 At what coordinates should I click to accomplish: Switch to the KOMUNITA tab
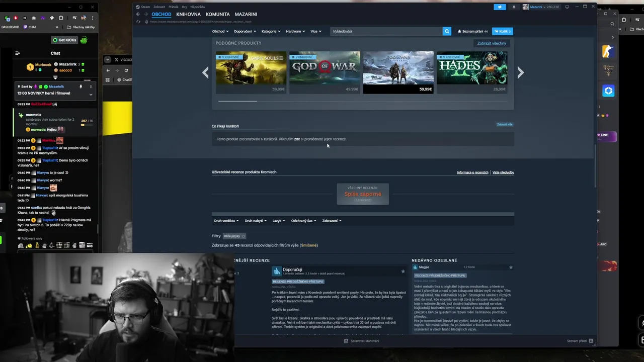pyautogui.click(x=217, y=14)
